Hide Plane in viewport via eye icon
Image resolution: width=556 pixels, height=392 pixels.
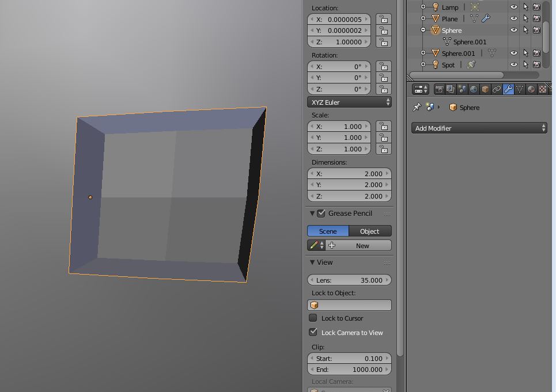pyautogui.click(x=513, y=18)
